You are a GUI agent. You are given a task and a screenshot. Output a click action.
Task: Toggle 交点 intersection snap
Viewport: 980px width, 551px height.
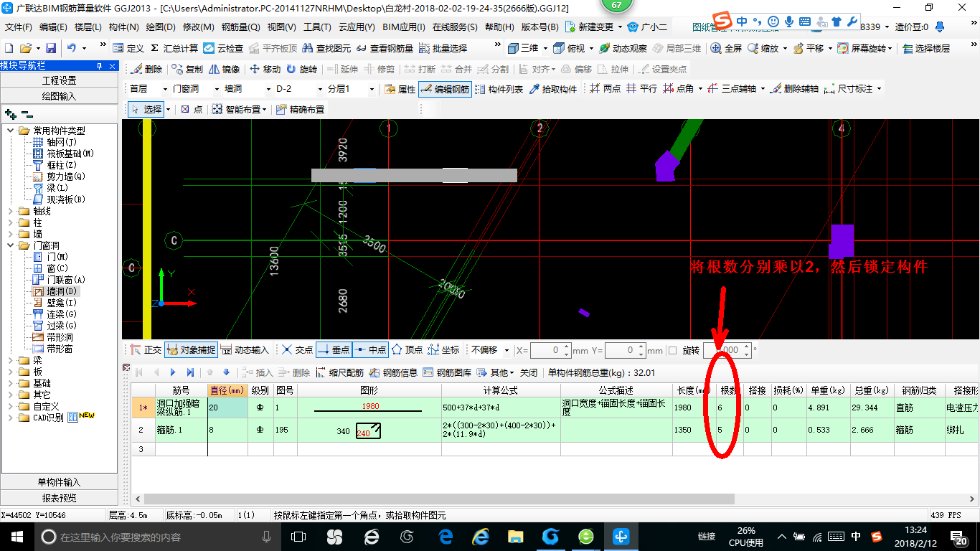point(297,350)
